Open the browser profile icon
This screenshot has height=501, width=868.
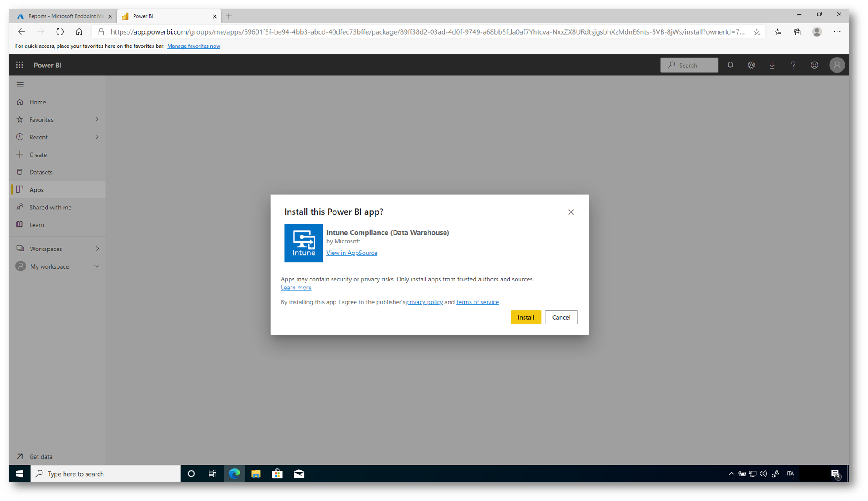[x=817, y=32]
